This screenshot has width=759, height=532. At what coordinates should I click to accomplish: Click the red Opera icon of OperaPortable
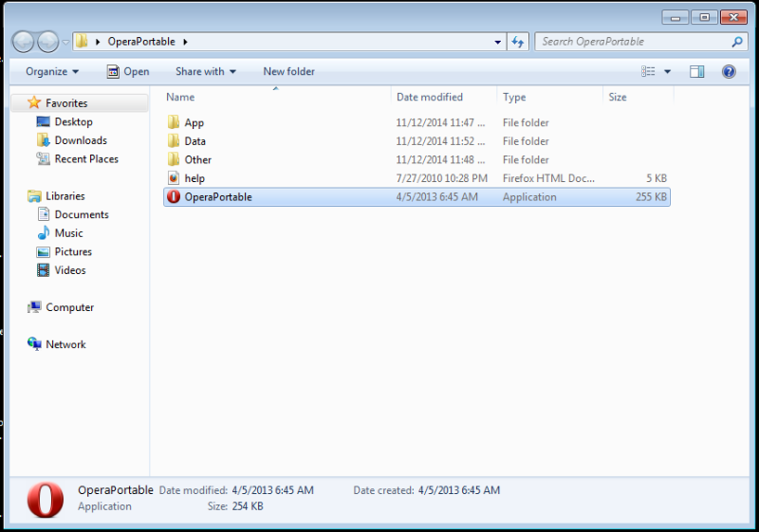174,197
